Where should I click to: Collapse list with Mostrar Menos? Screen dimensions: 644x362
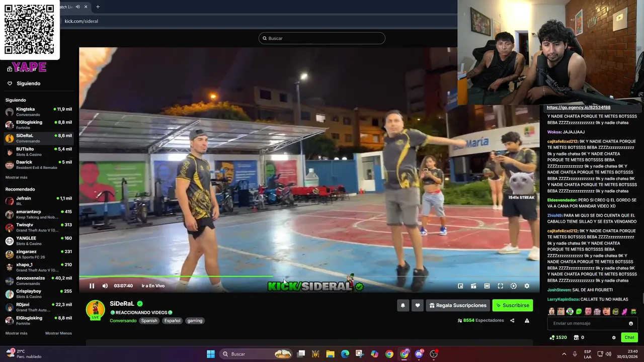(x=58, y=333)
